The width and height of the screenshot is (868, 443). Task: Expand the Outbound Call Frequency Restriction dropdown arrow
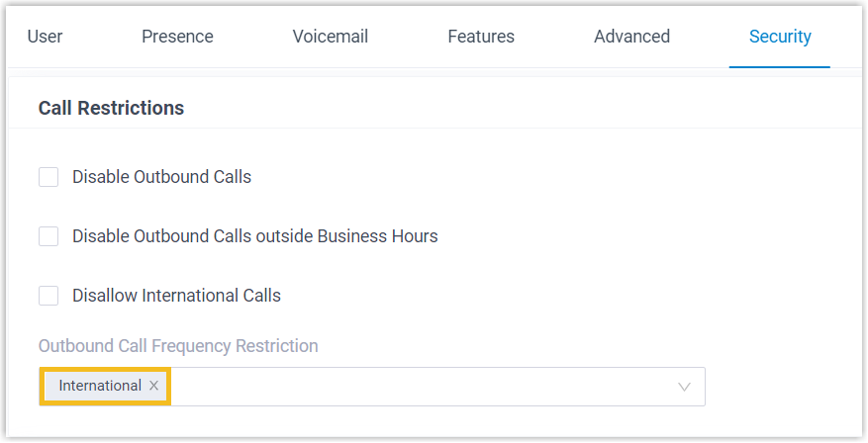click(x=684, y=387)
